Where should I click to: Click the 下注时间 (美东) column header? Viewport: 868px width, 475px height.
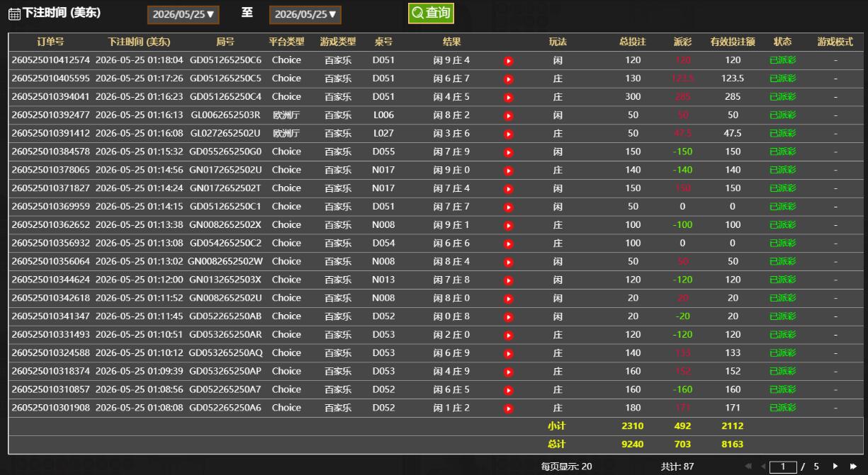point(139,42)
